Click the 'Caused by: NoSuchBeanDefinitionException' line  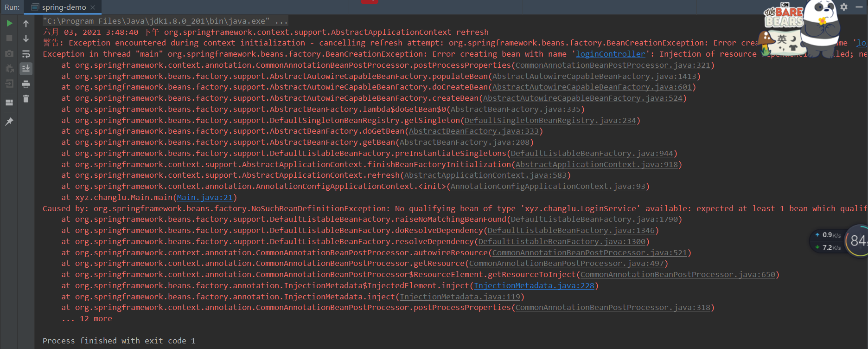pyautogui.click(x=454, y=208)
